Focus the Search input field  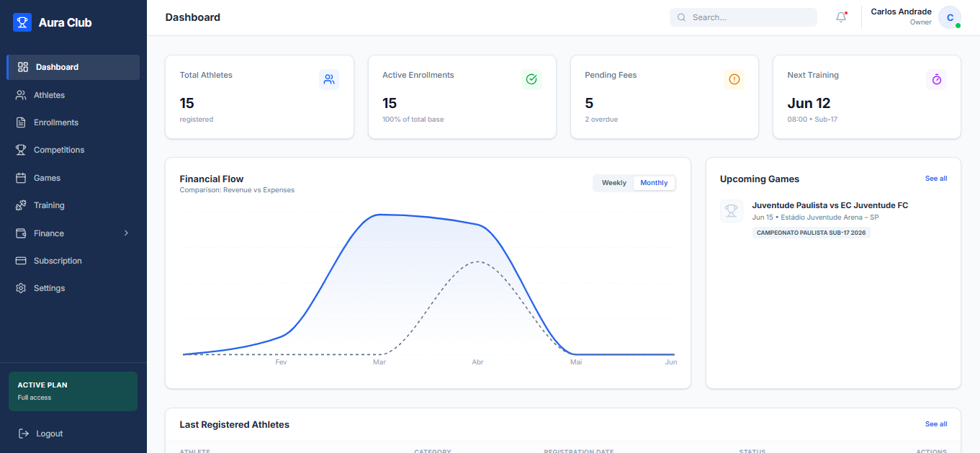743,17
